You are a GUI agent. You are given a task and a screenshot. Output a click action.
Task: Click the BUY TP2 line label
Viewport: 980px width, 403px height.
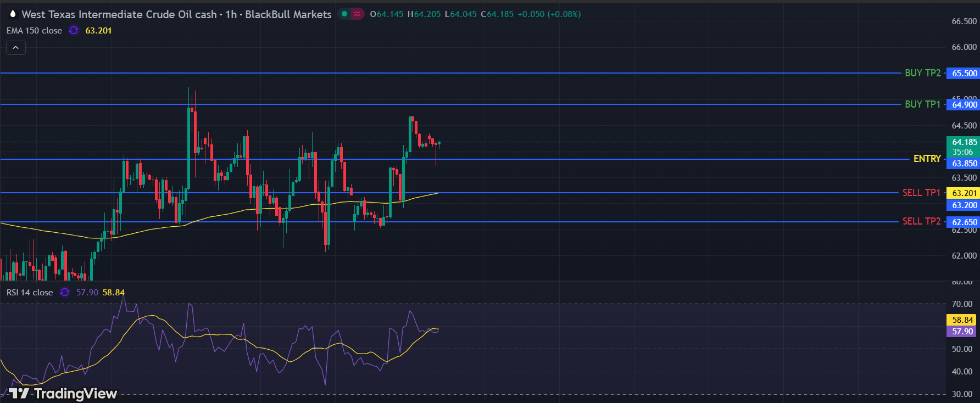[922, 73]
